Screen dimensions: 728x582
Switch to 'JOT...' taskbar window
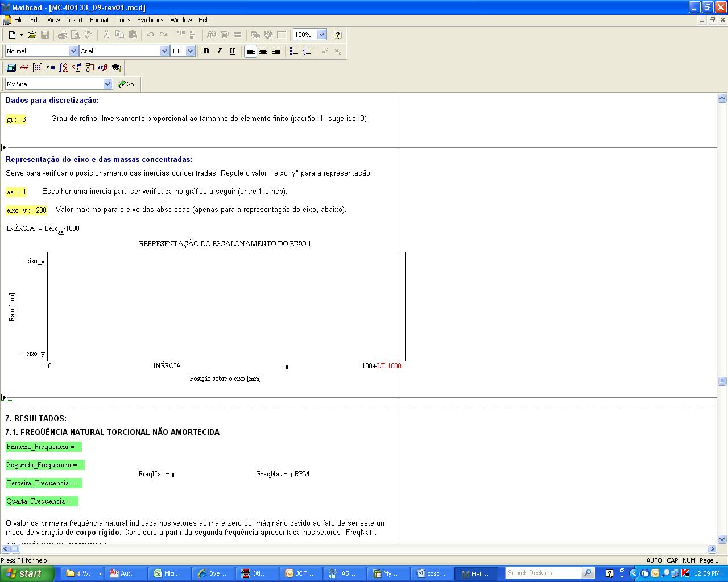point(300,573)
